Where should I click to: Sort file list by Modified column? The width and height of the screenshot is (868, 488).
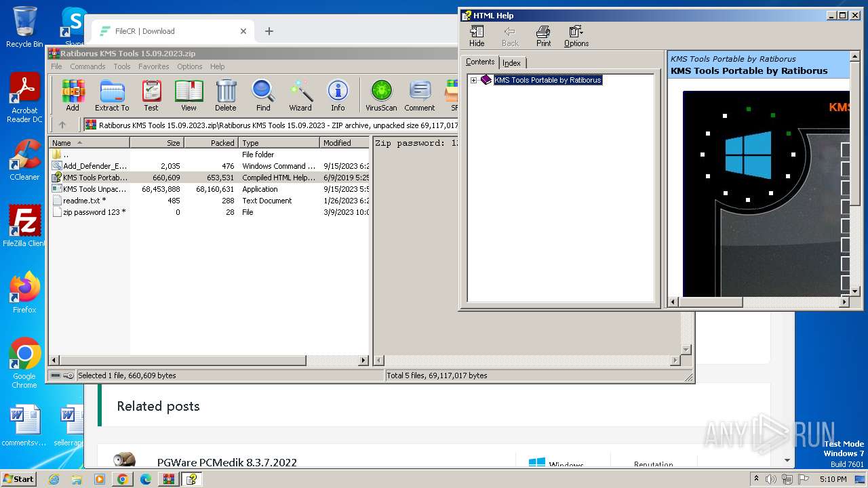(x=344, y=143)
